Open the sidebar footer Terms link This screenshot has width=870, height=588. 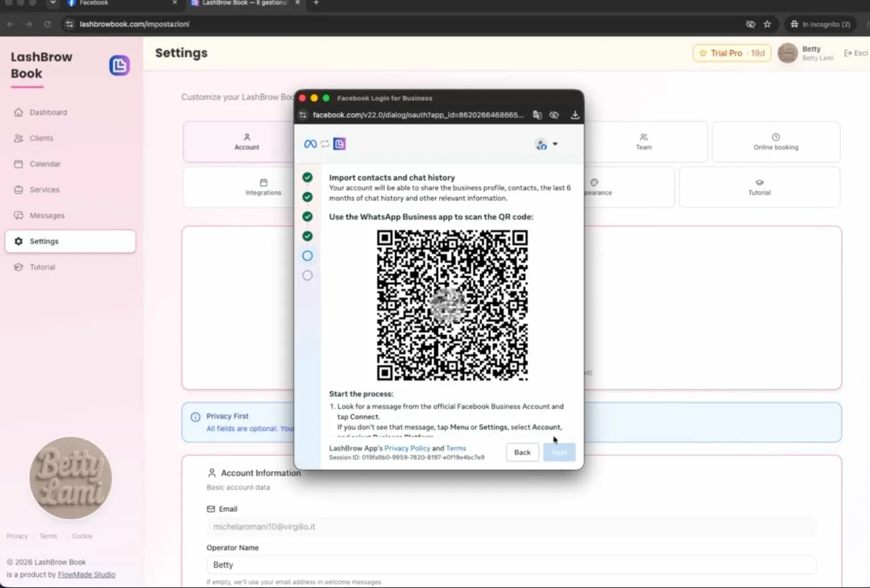click(48, 536)
